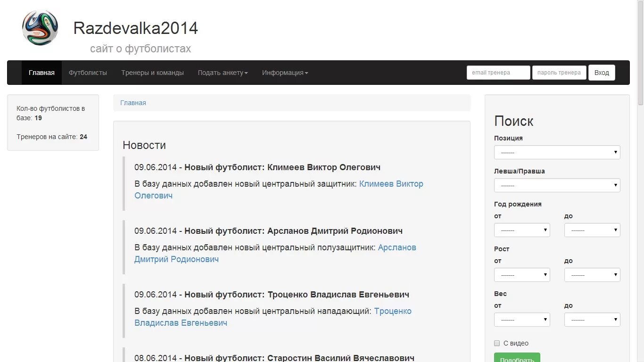
Task: Open 'Вес до' dropdown
Action: click(x=592, y=319)
